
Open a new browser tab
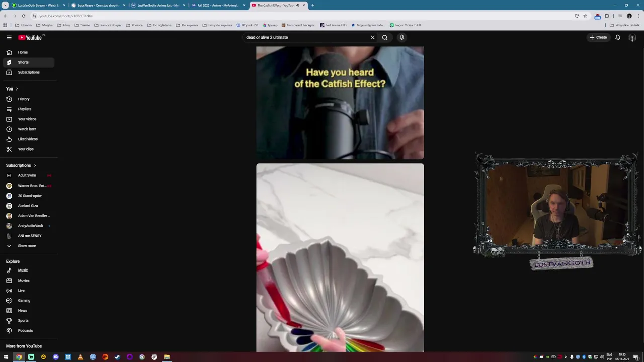coord(313,5)
